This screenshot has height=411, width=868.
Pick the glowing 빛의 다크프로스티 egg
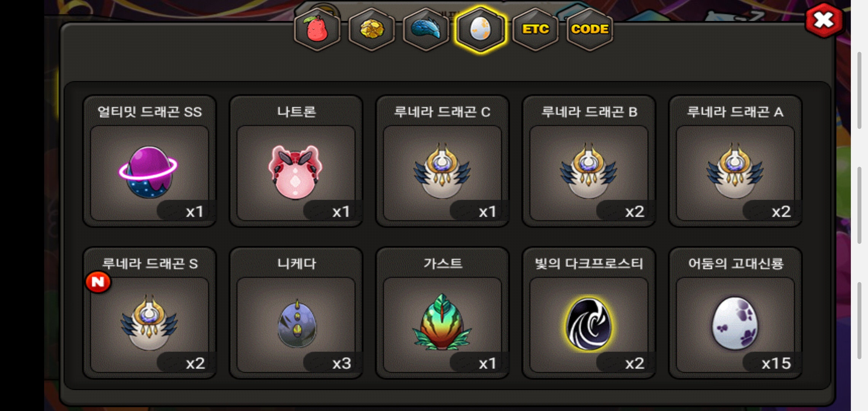pos(589,313)
